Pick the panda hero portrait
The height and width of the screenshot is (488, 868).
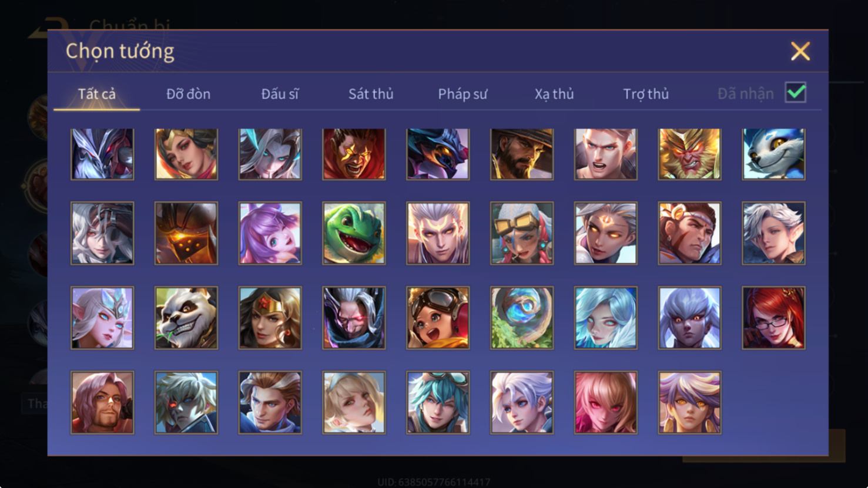point(186,318)
